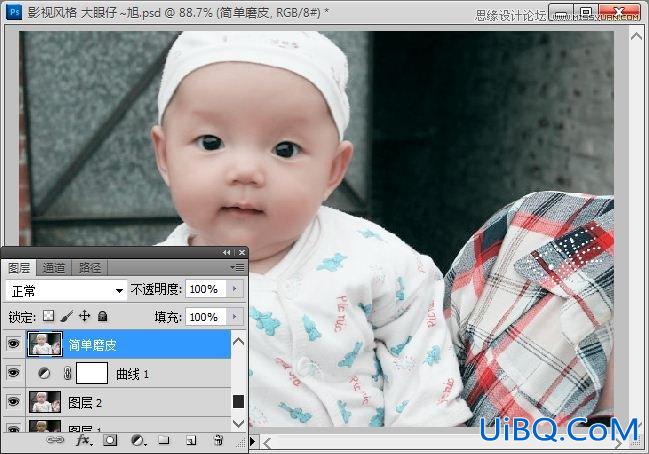Create a new layer group folder
649x454 pixels.
pos(164,440)
